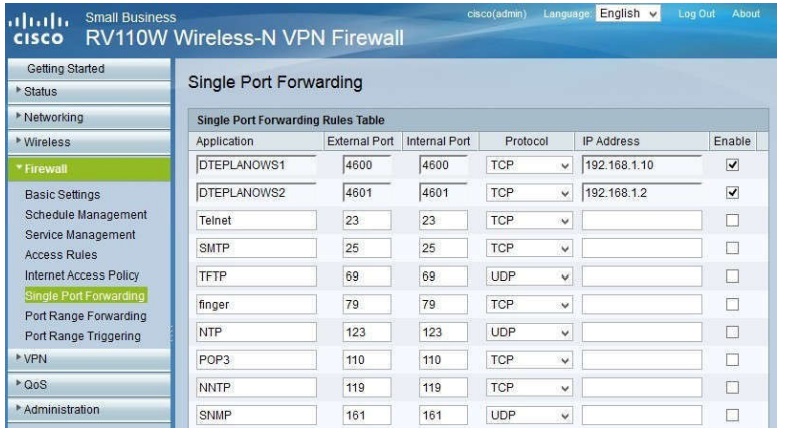The height and width of the screenshot is (434, 786).
Task: Open the About link
Action: [x=746, y=13]
